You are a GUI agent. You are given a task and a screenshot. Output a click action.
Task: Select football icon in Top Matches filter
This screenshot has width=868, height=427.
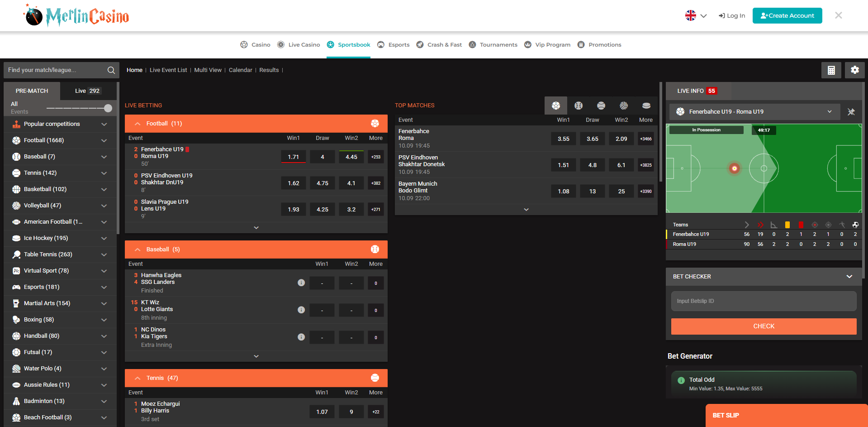(x=556, y=106)
